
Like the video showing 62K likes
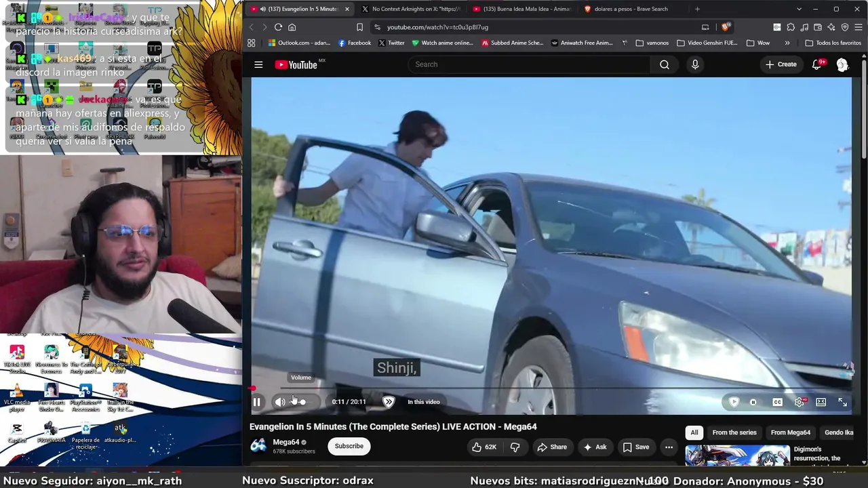pos(484,447)
